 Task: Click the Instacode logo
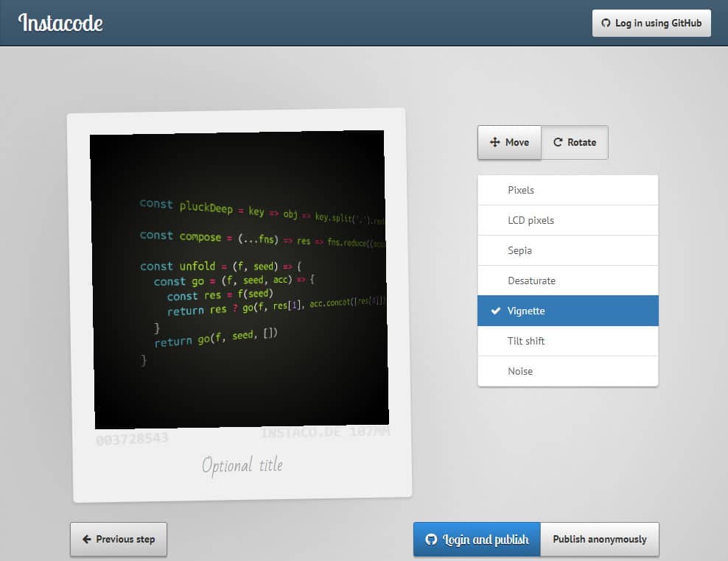click(x=59, y=23)
